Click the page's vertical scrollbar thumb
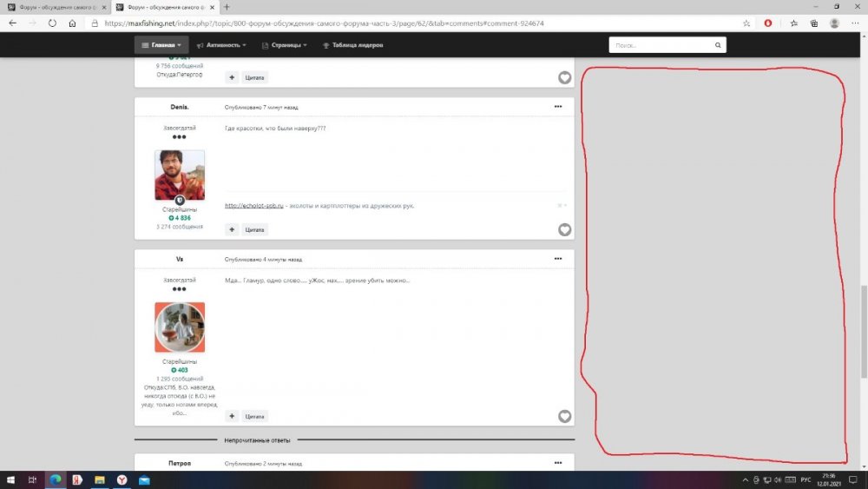 coord(863,330)
